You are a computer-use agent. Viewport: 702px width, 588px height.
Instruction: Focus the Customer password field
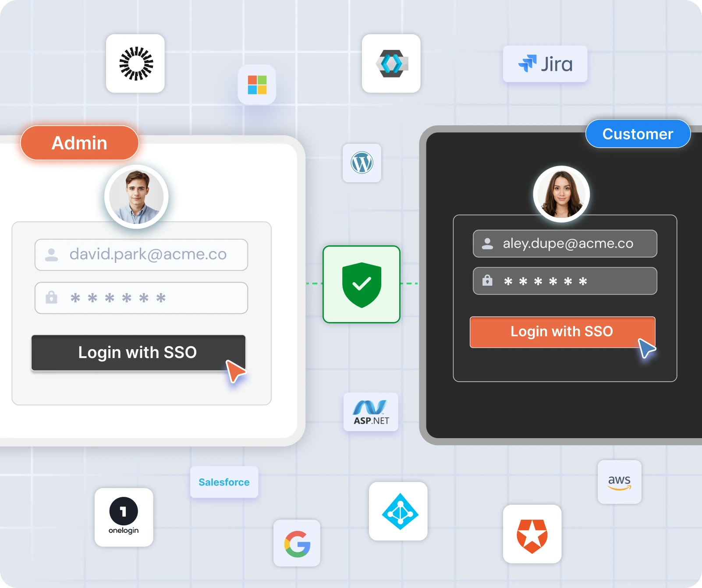pyautogui.click(x=565, y=281)
